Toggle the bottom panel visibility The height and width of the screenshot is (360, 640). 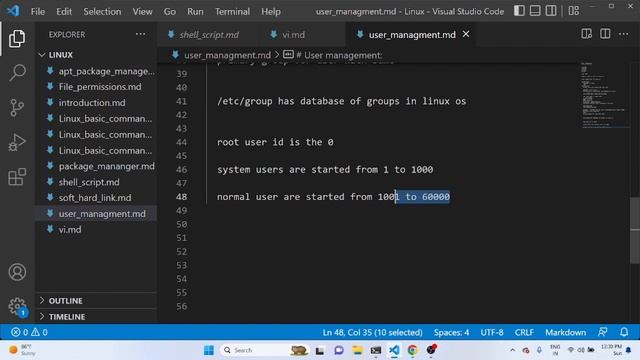[x=535, y=11]
